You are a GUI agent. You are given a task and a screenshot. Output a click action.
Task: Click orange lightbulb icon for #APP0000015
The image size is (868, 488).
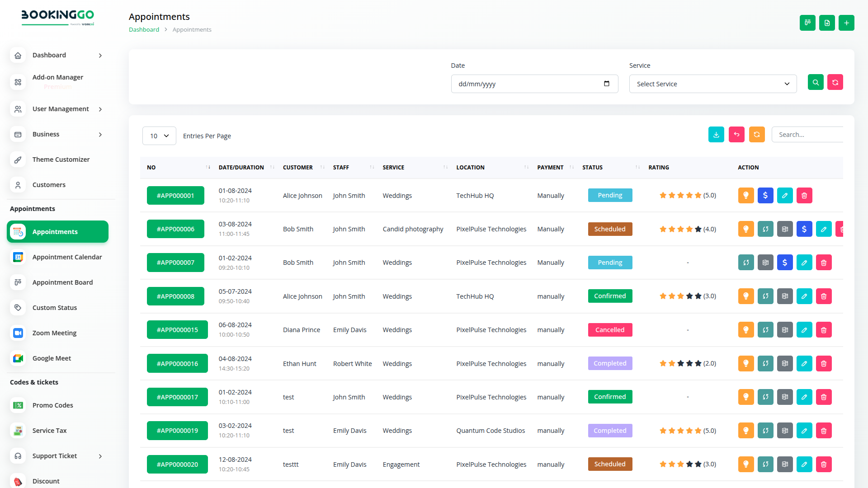[x=746, y=330]
